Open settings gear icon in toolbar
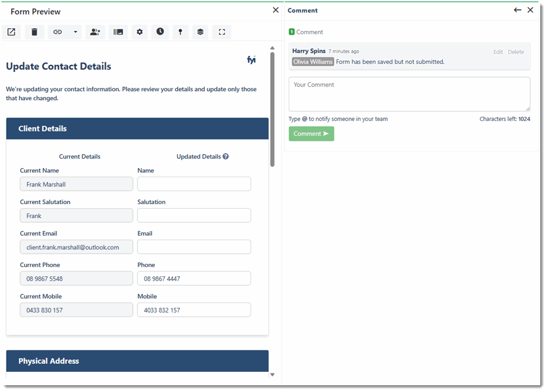The height and width of the screenshot is (392, 547). click(140, 32)
